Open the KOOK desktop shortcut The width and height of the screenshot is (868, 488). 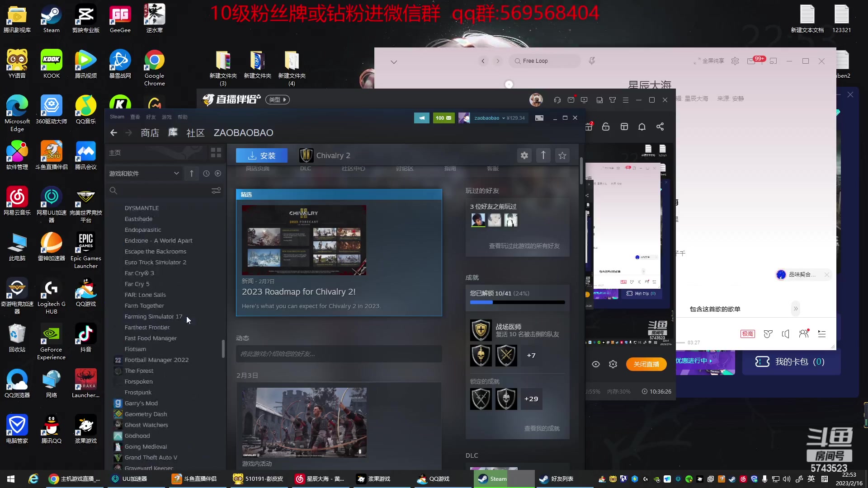(52, 64)
